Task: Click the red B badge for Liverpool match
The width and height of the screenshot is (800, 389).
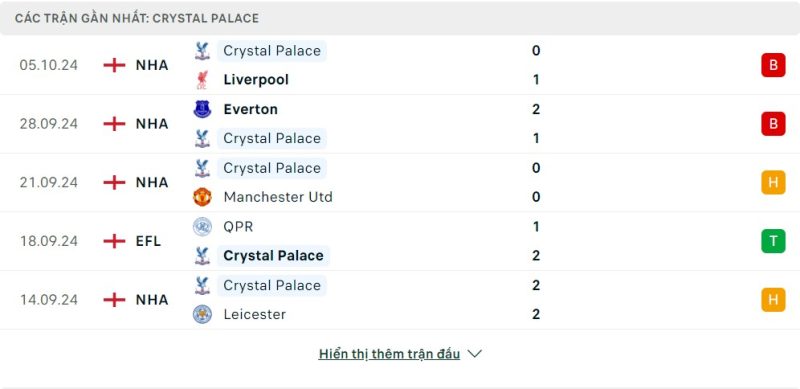Action: pyautogui.click(x=773, y=65)
